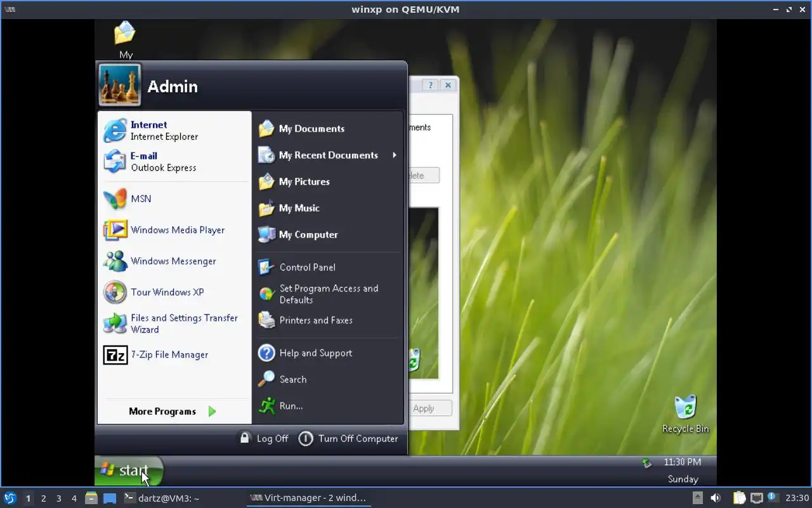This screenshot has height=508, width=812.
Task: Launch Tour Windows XP
Action: [174, 292]
